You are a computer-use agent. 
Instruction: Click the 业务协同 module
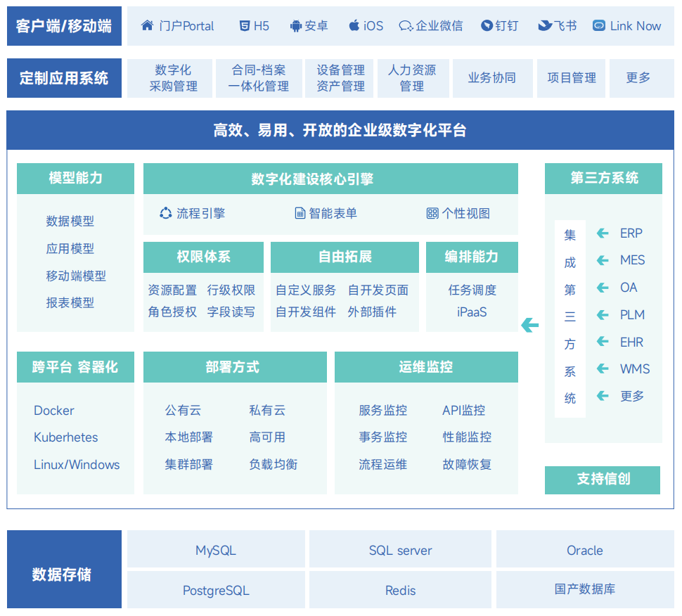pyautogui.click(x=492, y=78)
